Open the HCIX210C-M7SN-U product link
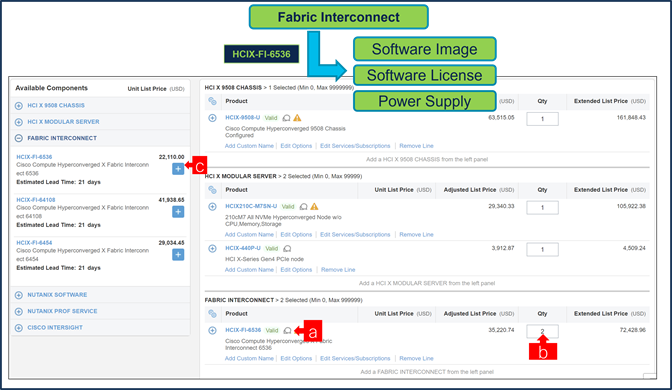 click(x=251, y=206)
